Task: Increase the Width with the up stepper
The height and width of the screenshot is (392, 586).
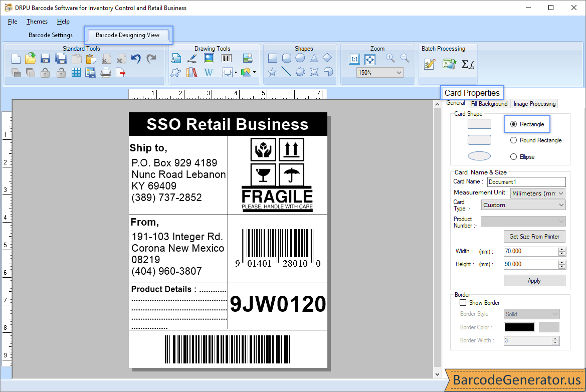Action: [x=562, y=249]
